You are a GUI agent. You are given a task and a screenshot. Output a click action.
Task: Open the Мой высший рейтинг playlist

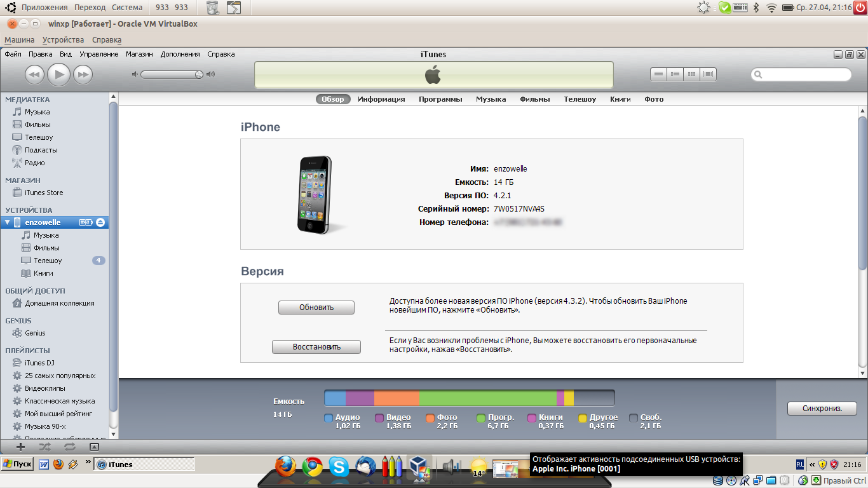coord(58,414)
